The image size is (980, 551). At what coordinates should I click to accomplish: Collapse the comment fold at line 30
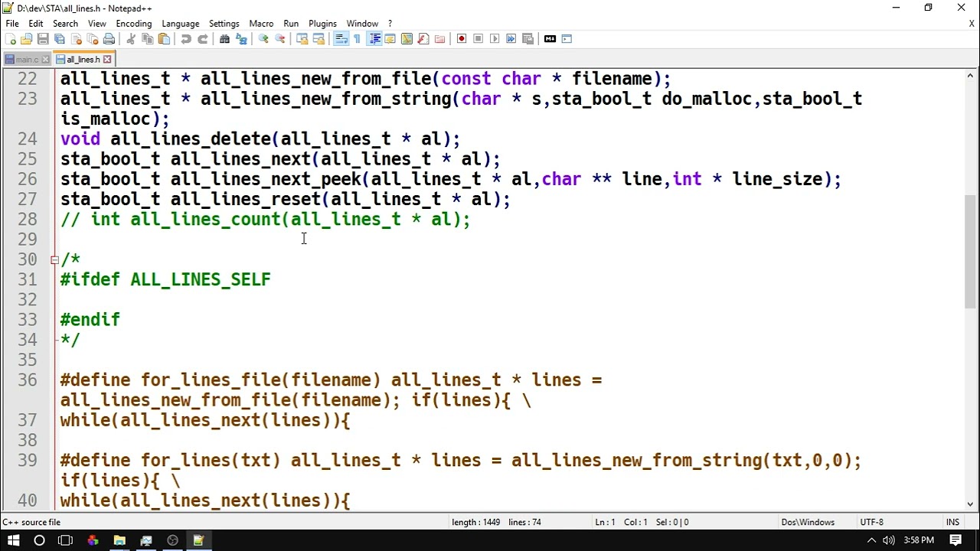(x=54, y=259)
